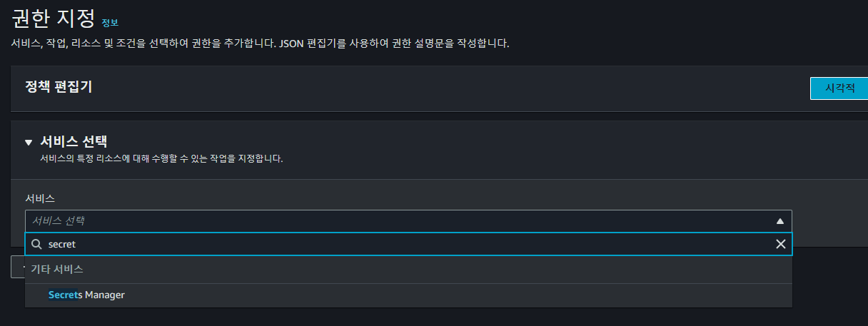Click the magnifier search icon
Viewport: 868px width, 326px height.
tap(36, 244)
